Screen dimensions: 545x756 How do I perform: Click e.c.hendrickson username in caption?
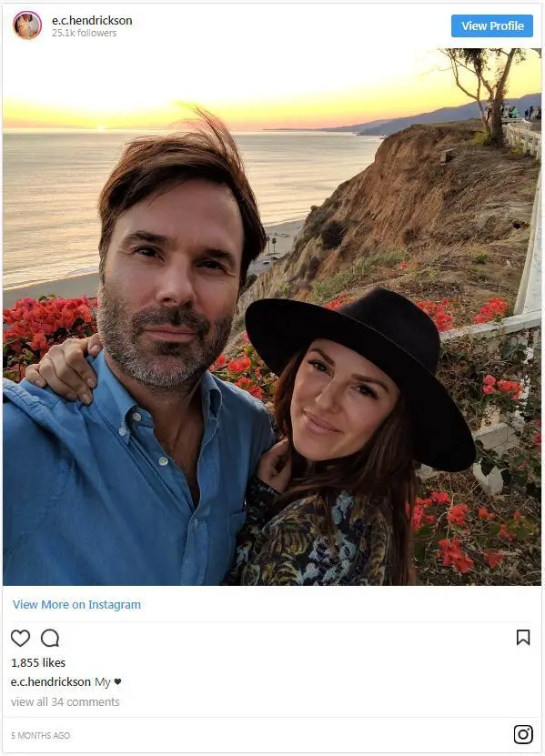(51, 681)
